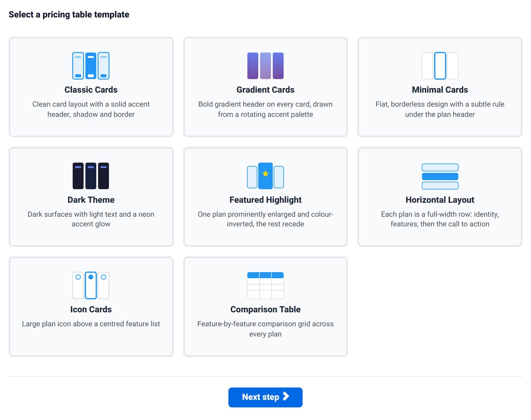The width and height of the screenshot is (531, 420).
Task: Click the Minimal Cards outline icon
Action: click(x=440, y=66)
